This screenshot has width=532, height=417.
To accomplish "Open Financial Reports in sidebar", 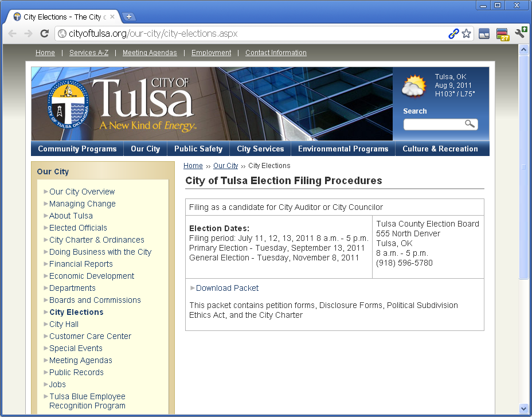I will 81,264.
